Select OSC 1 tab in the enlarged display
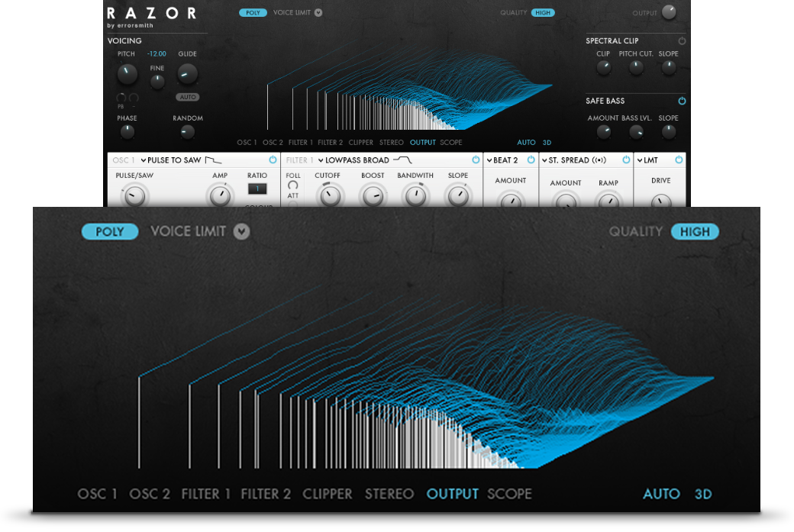Image resolution: width=794 pixels, height=532 pixels. (97, 494)
